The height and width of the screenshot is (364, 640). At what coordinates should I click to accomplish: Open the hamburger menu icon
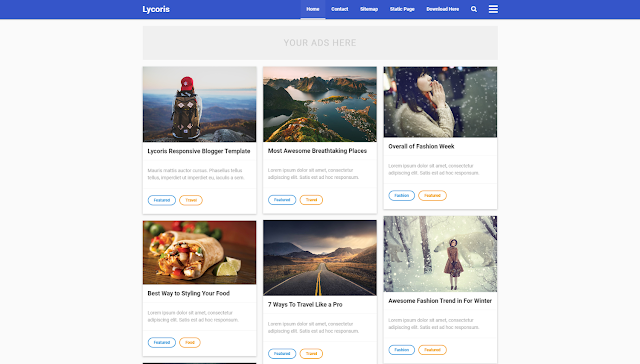[x=493, y=9]
